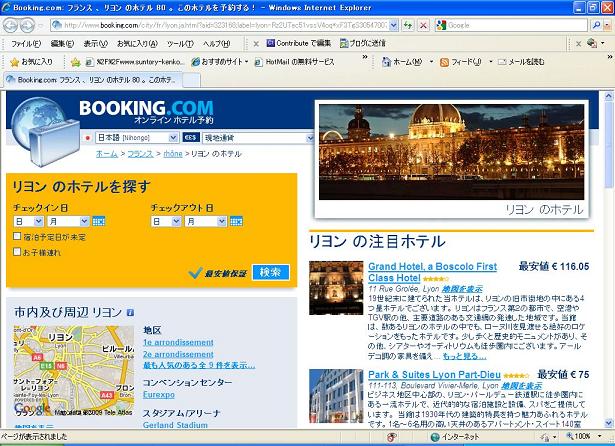Click the search magnifier icon in toolbar
The width and height of the screenshot is (615, 446).
tap(596, 25)
